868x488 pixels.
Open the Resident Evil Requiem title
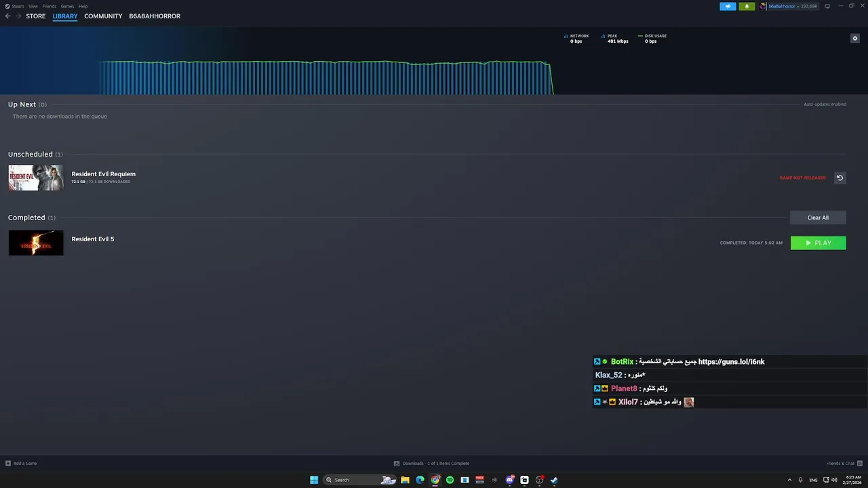pyautogui.click(x=103, y=174)
